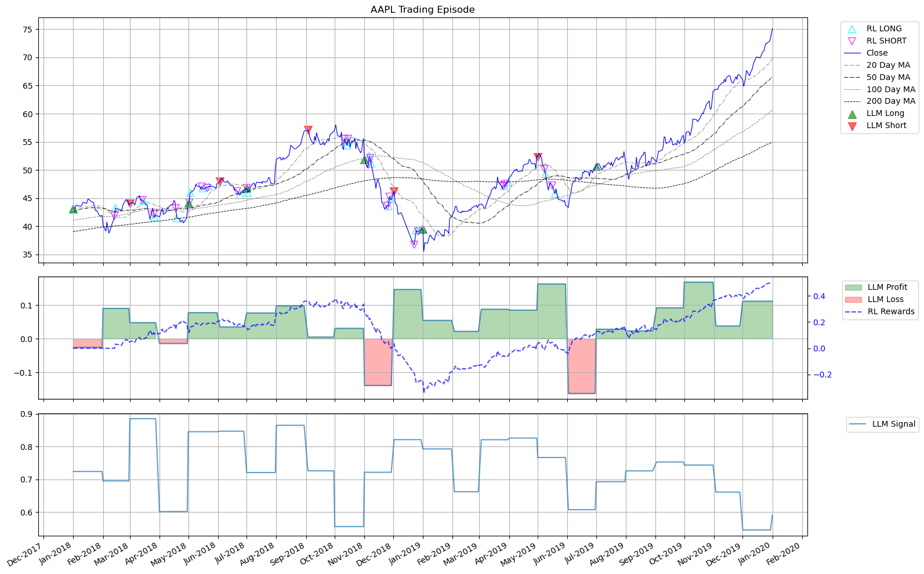The image size is (924, 574).
Task: Click the 0.9 LLM signal axis label
Action: click(28, 414)
